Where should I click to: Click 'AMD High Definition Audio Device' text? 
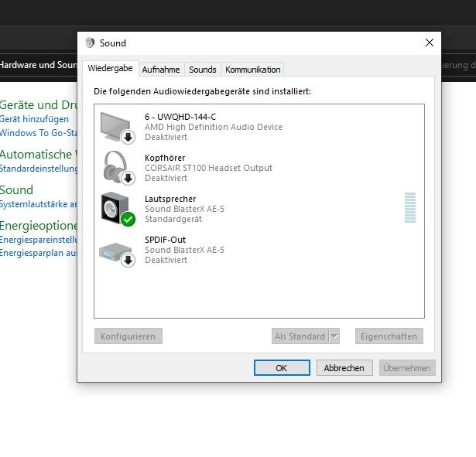point(214,127)
